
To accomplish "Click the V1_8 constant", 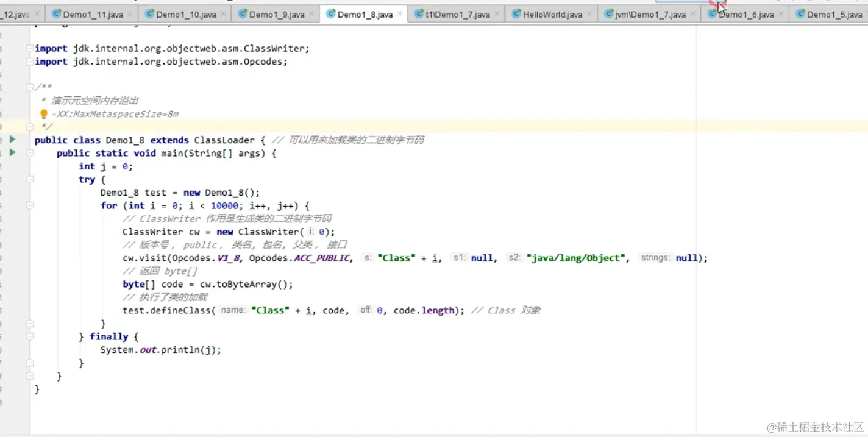I will pos(230,258).
